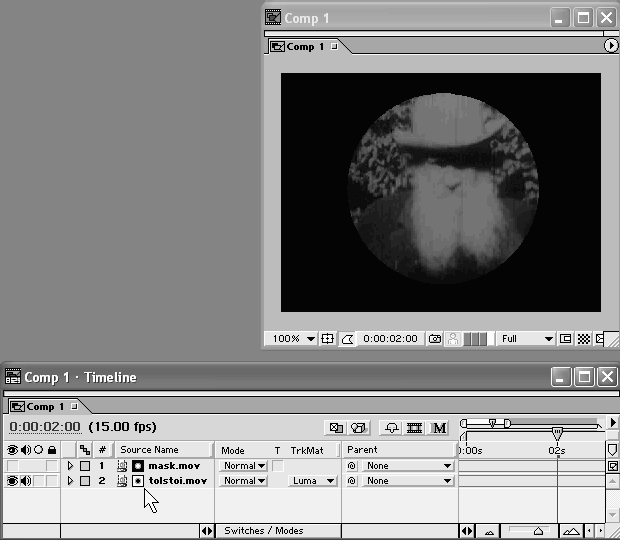Expand the mask.mov layer properties
This screenshot has height=540, width=620.
pyautogui.click(x=70, y=466)
